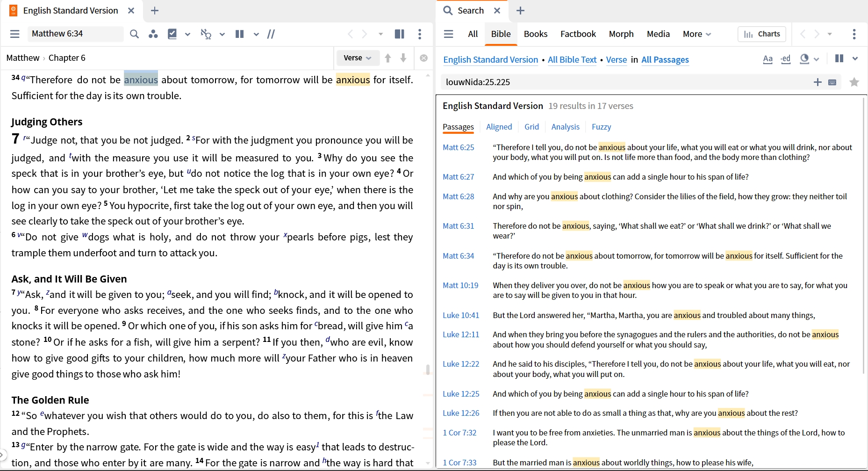This screenshot has width=868, height=471.
Task: Expand the ESV column view dropdown arrow
Action: click(x=256, y=34)
